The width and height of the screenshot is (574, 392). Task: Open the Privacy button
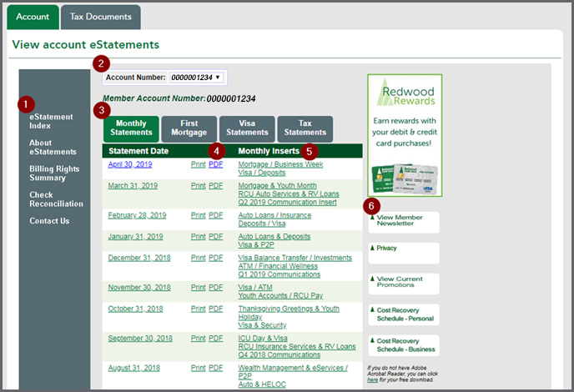(404, 253)
